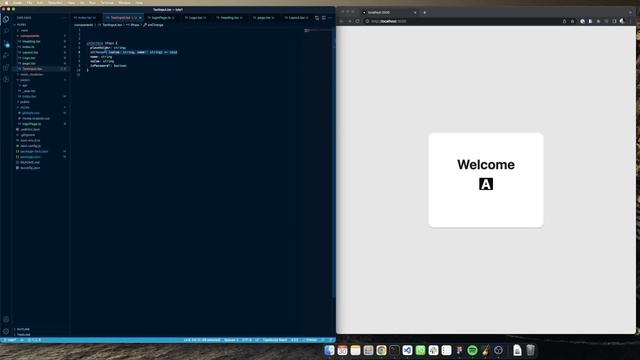This screenshot has width=640, height=360.
Task: Click the A logo under Welcome
Action: tap(486, 184)
